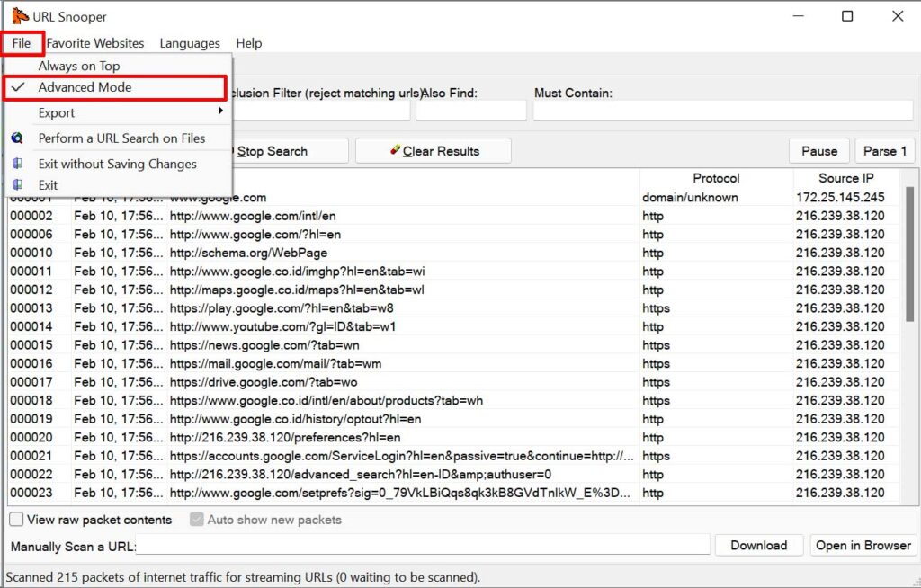
Task: Click the source IP 172.25.145.245 cell
Action: coord(840,198)
